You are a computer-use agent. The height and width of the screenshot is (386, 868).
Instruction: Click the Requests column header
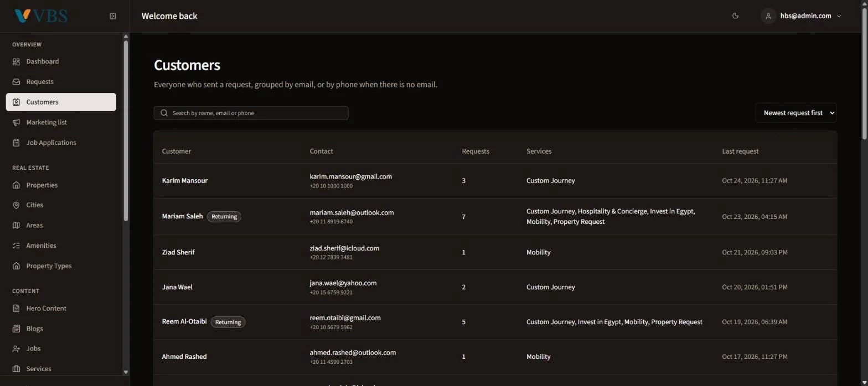[x=476, y=151]
